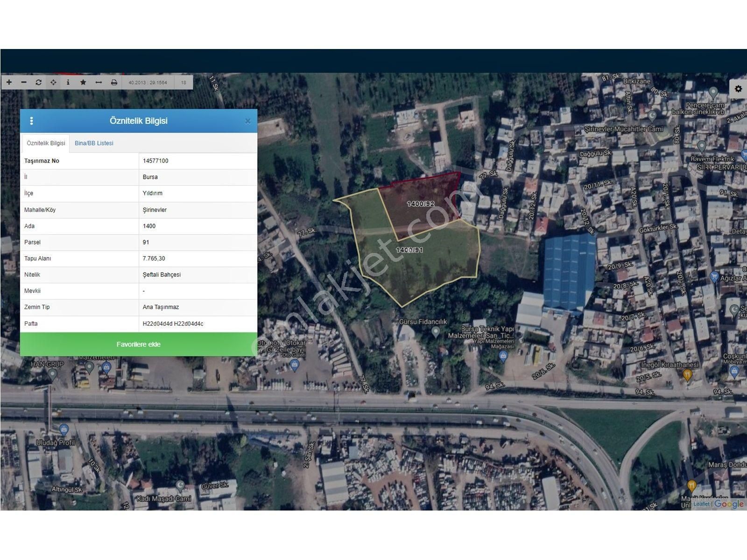Viewport: 747px width, 560px height.
Task: Click the Bursa Teknik Yapı Malzemeleri pin
Action: [x=503, y=357]
